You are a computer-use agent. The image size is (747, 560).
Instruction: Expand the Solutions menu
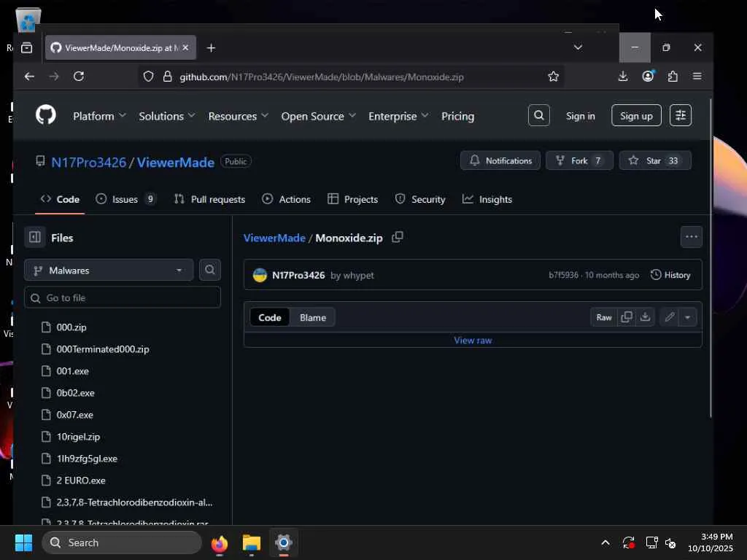(167, 116)
